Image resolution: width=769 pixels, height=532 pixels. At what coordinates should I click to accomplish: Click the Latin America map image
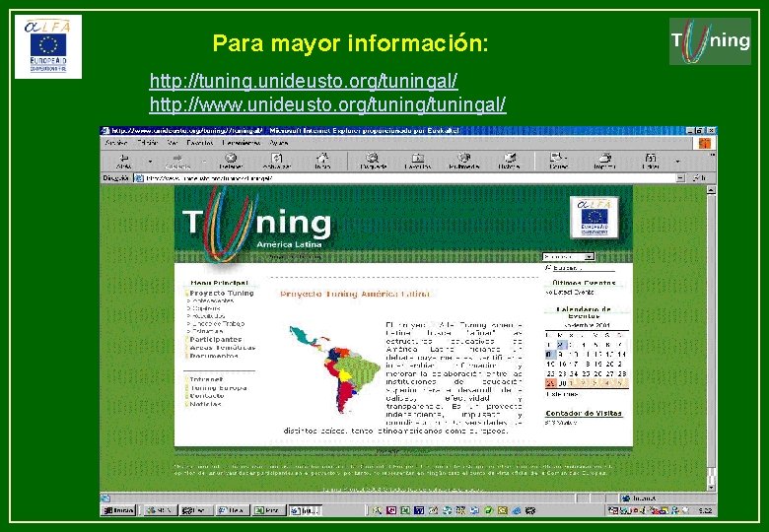pyautogui.click(x=334, y=368)
